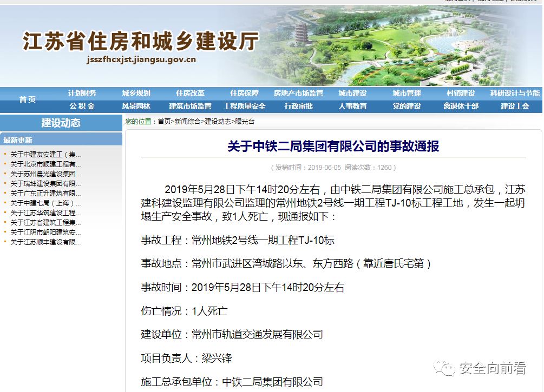
Task: Click the 发稿时间：2019-06-05 text
Action: tap(308, 168)
